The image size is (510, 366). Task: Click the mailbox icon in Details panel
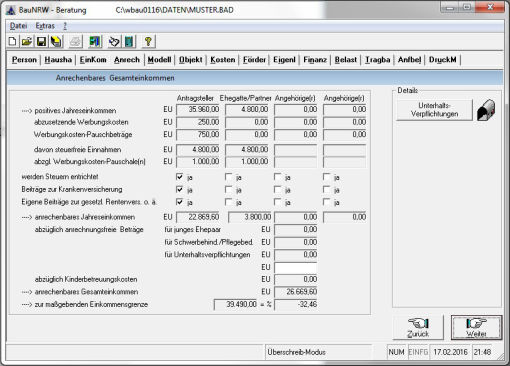(486, 110)
